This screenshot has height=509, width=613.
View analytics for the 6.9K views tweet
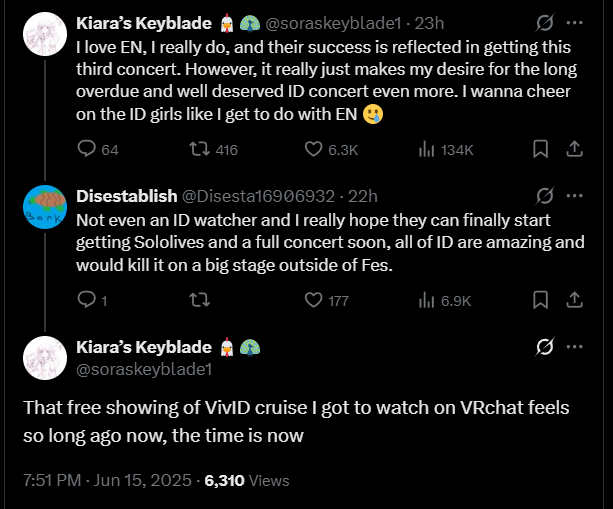[x=427, y=299]
